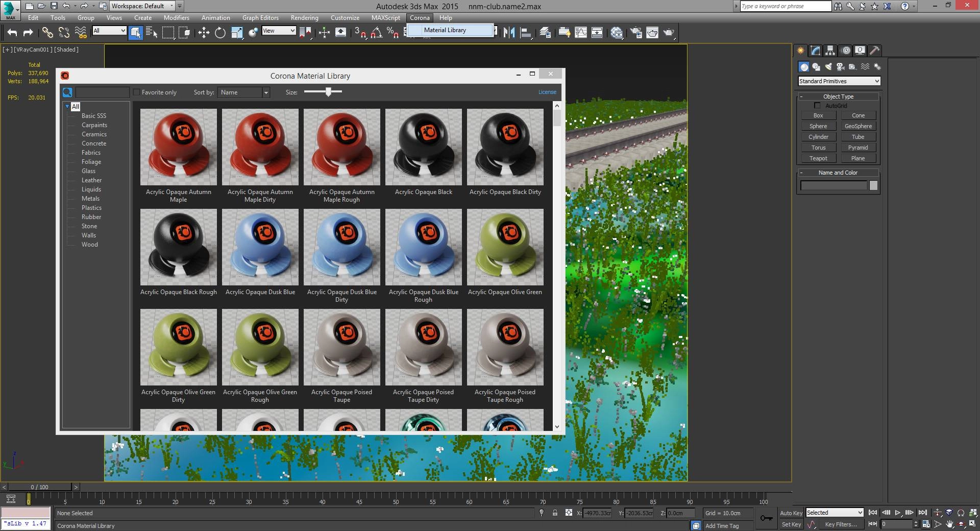Click the License link
Screen dimensions: 980x531
tap(547, 92)
